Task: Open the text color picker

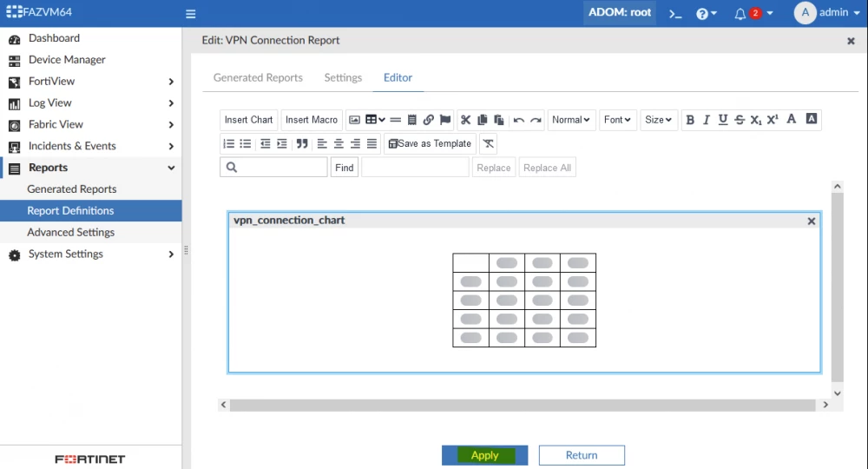Action: (x=792, y=119)
